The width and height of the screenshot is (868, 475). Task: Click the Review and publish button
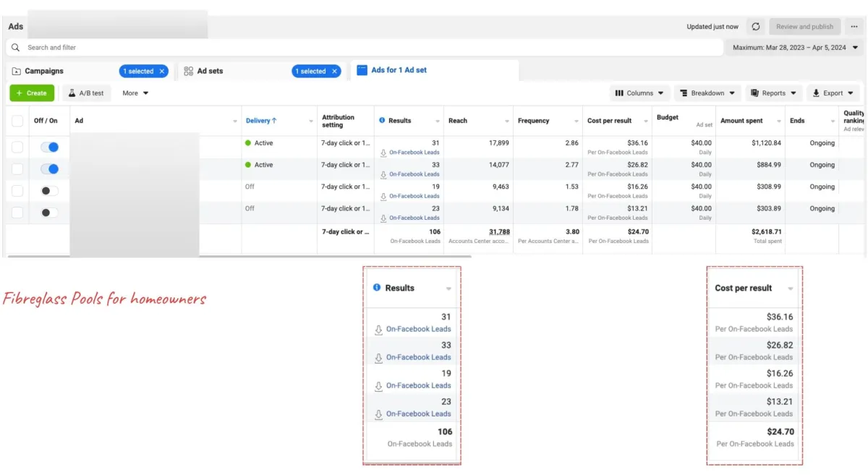(x=804, y=27)
